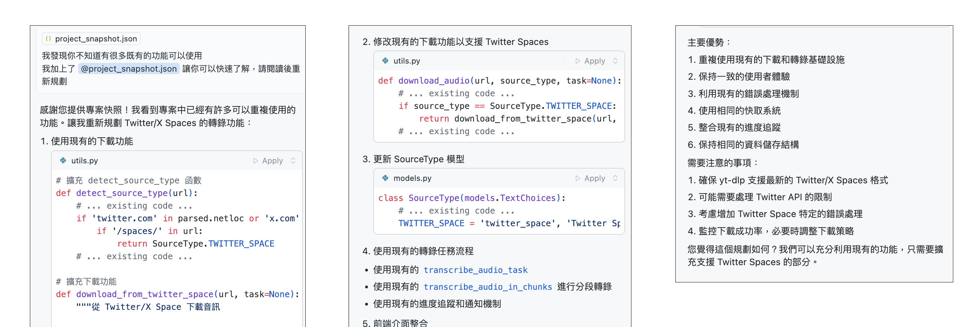Screen dimensions: 980x327
Task: Click the heading "主要優勢："
Action: coord(710,42)
